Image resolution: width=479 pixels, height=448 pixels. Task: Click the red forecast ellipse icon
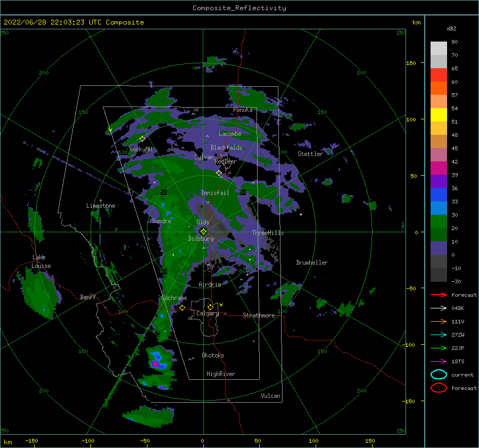pos(439,388)
